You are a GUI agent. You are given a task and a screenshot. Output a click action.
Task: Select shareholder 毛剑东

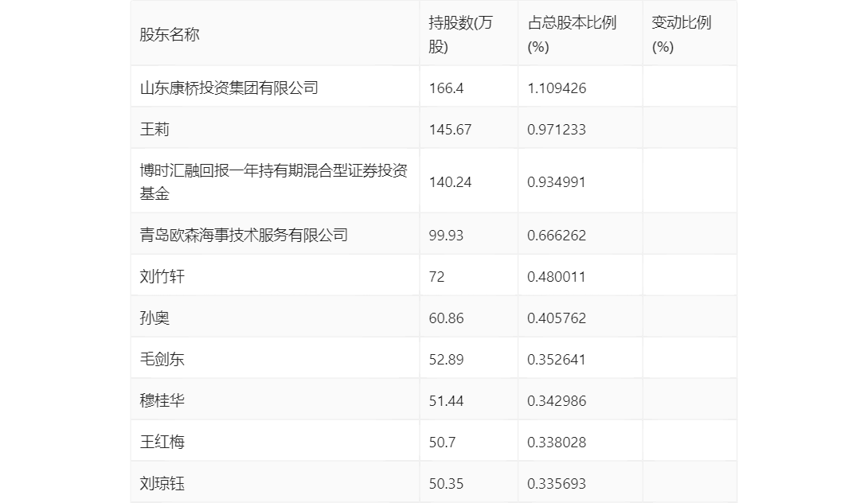pyautogui.click(x=162, y=359)
